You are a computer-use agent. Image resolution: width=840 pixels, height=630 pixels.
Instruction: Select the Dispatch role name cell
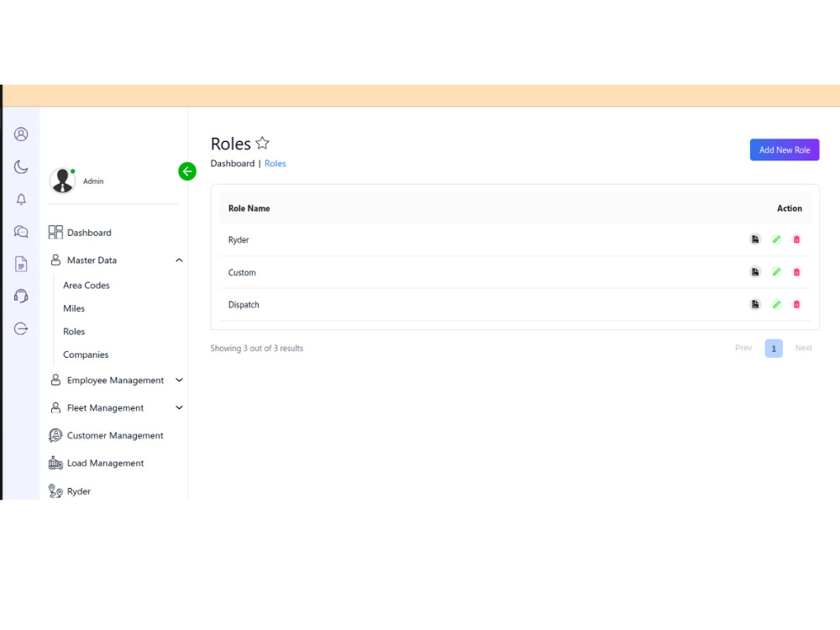244,305
